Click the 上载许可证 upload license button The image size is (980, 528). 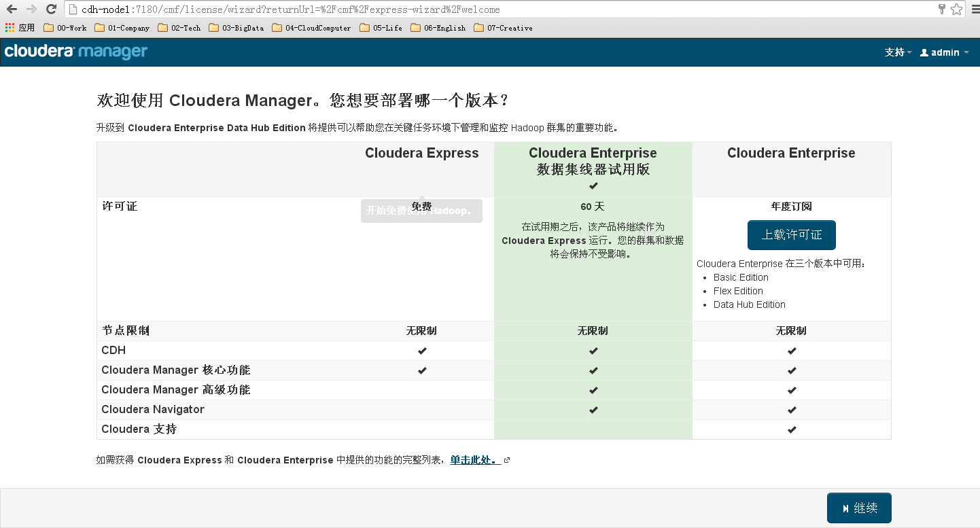(x=792, y=235)
